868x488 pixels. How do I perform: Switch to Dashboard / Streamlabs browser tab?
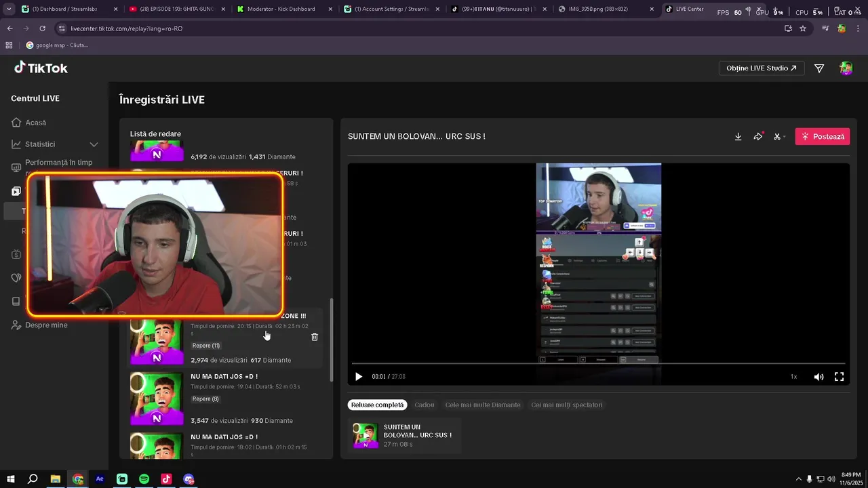70,9
